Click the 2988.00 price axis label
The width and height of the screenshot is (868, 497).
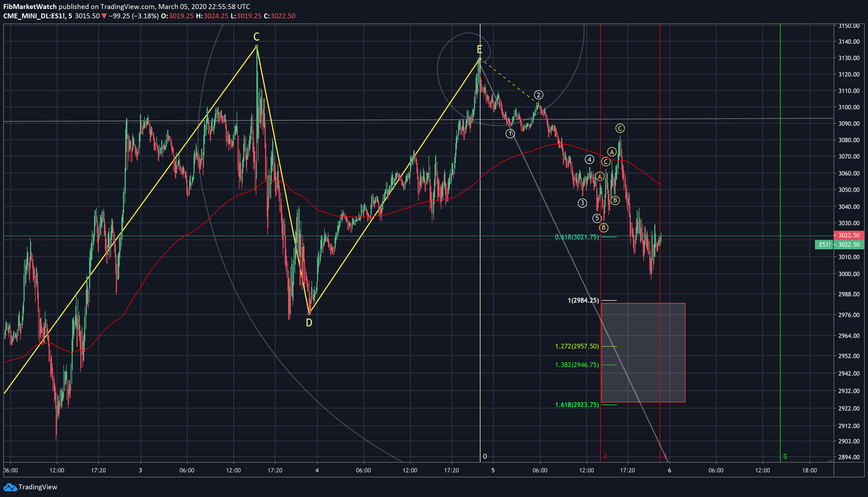(849, 294)
